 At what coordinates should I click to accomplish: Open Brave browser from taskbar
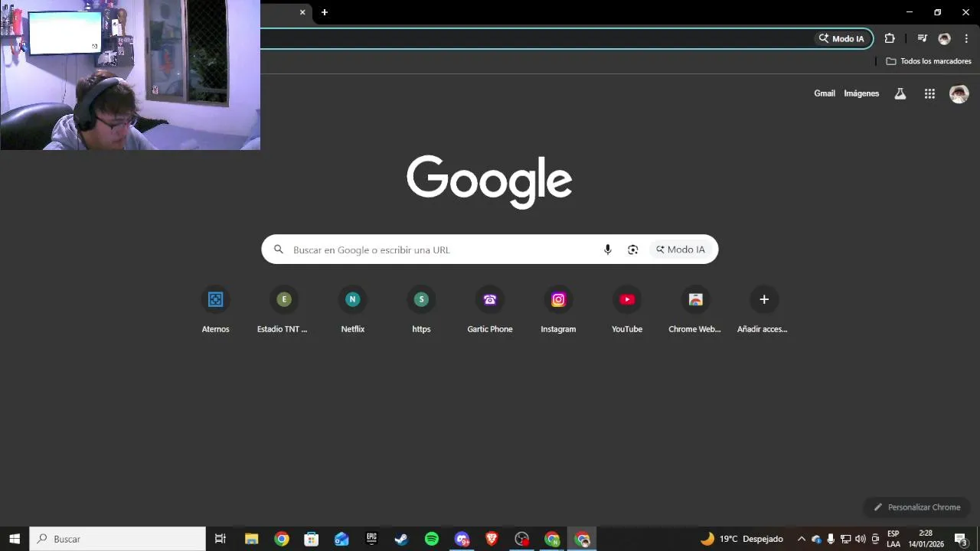point(492,539)
